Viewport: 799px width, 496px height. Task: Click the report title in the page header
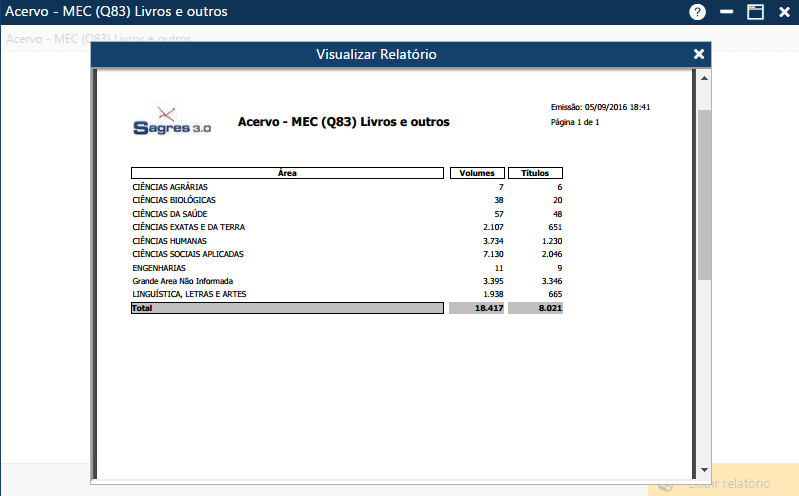[343, 122]
